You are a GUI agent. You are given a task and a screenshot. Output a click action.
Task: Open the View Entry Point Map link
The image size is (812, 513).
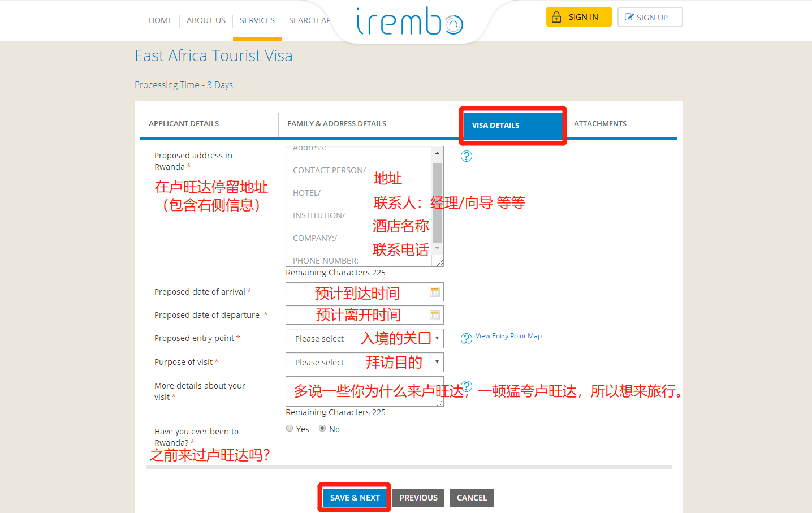coord(508,336)
